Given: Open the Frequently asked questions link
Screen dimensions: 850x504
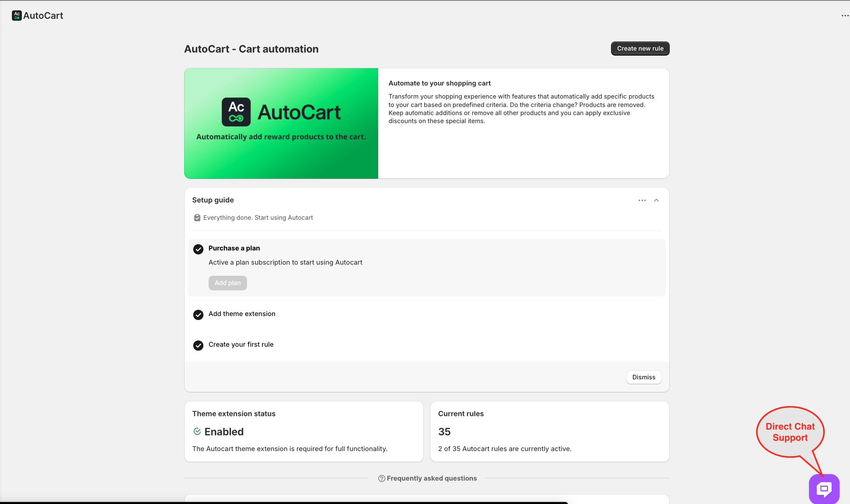Looking at the screenshot, I should pos(432,478).
